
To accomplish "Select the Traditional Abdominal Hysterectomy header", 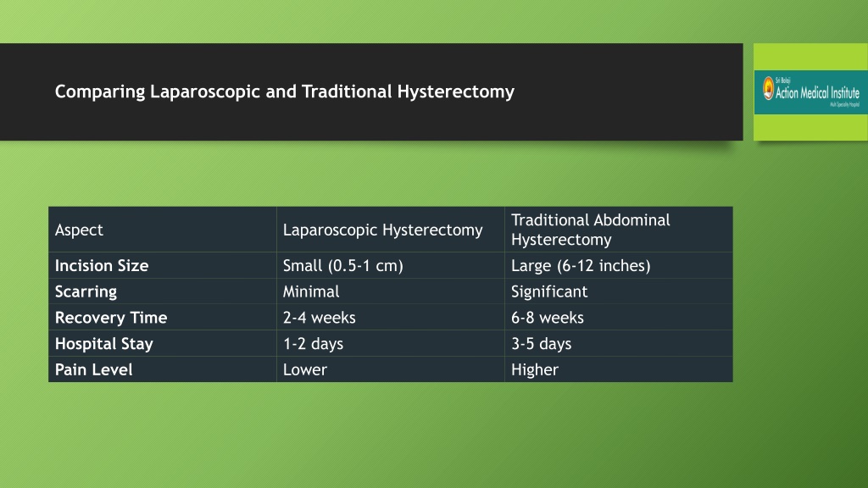I will tap(619, 230).
